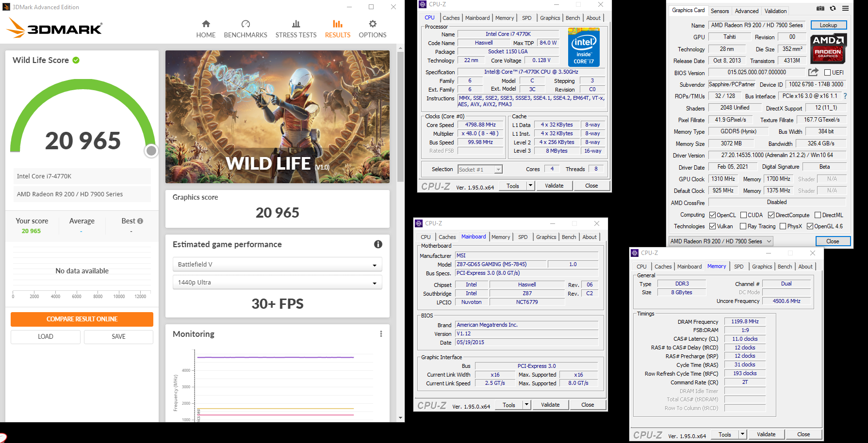Open the Socket #1 selection dropdown
This screenshot has width=868, height=443.
coord(480,170)
